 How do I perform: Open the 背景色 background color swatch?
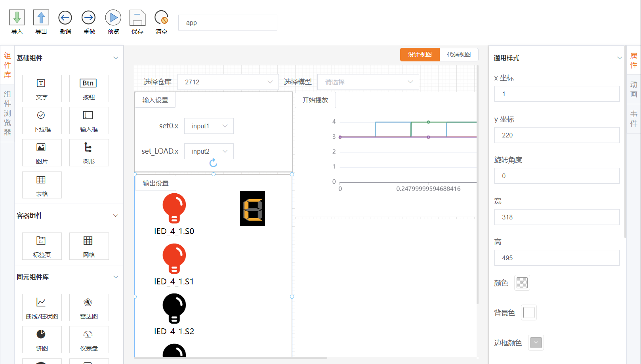coord(528,313)
